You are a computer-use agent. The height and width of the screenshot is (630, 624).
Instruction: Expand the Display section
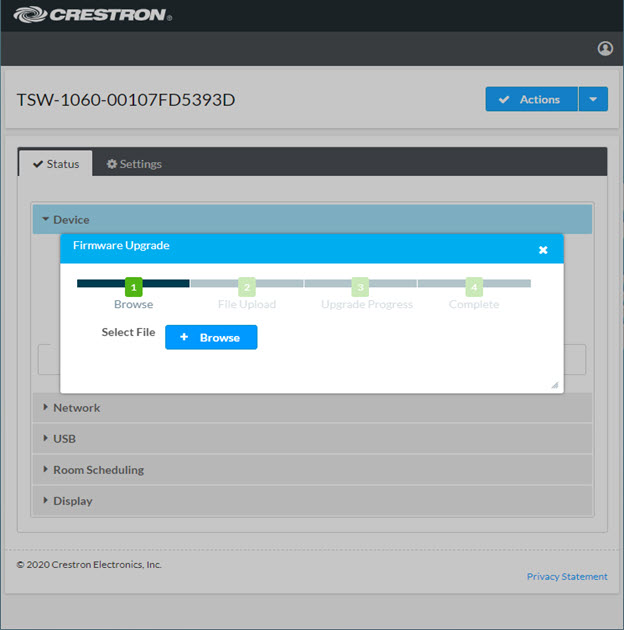[x=72, y=501]
